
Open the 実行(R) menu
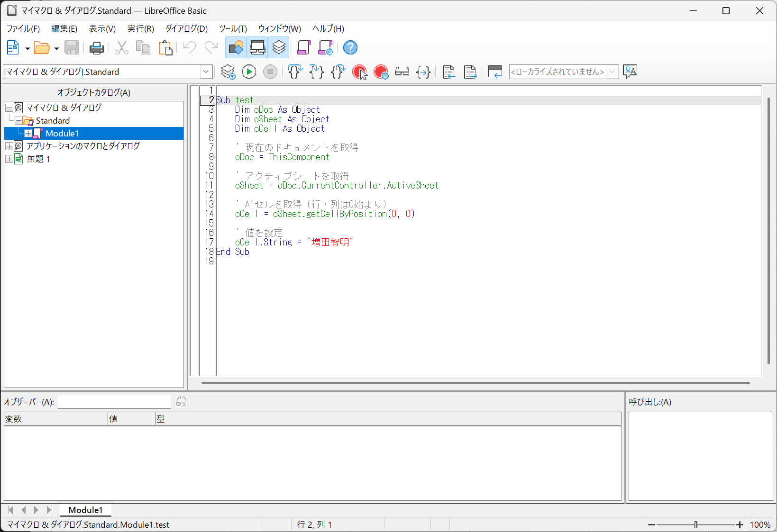(140, 29)
